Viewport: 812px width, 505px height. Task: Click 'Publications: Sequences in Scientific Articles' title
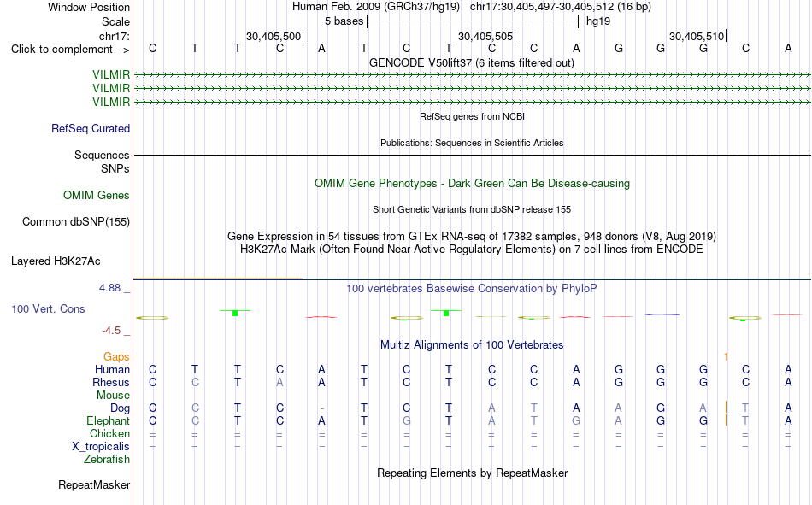(x=472, y=143)
